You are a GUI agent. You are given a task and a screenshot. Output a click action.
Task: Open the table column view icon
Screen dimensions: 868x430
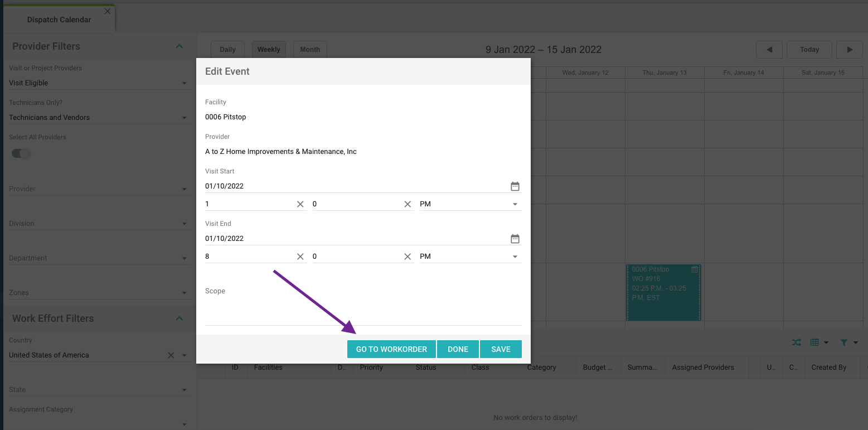tap(815, 342)
